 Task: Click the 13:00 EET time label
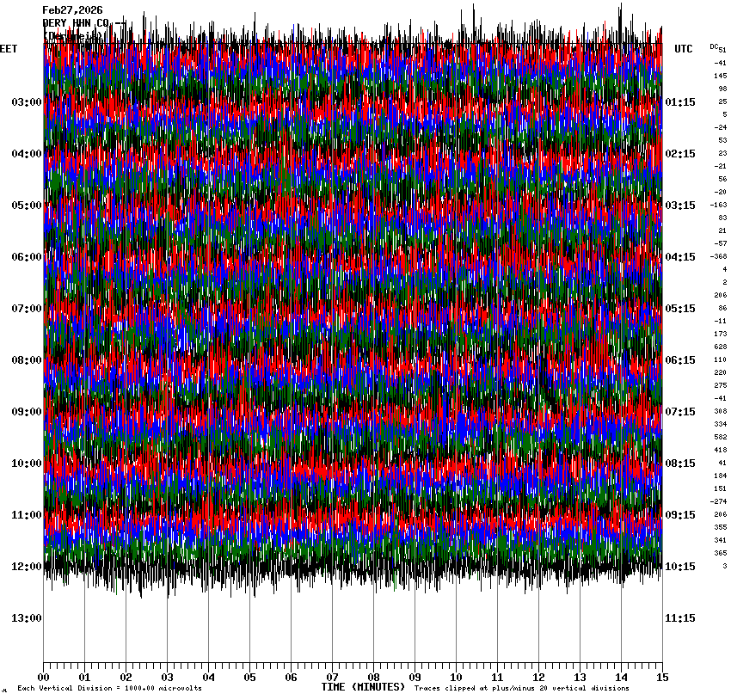[26, 618]
